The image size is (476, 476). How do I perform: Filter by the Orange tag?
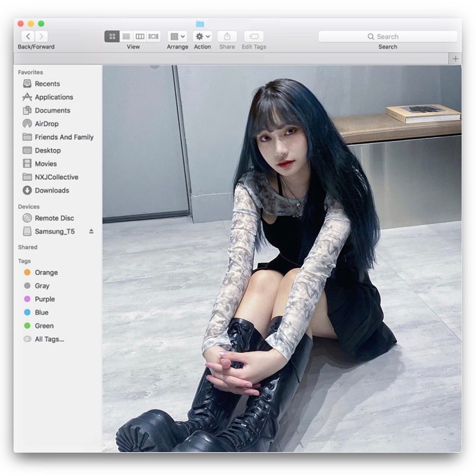coord(46,273)
